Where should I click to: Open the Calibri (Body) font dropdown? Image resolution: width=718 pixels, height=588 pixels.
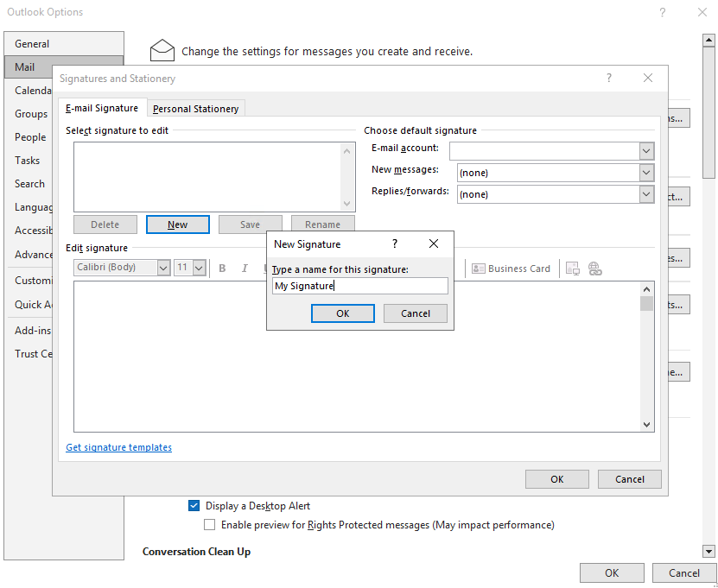point(163,268)
